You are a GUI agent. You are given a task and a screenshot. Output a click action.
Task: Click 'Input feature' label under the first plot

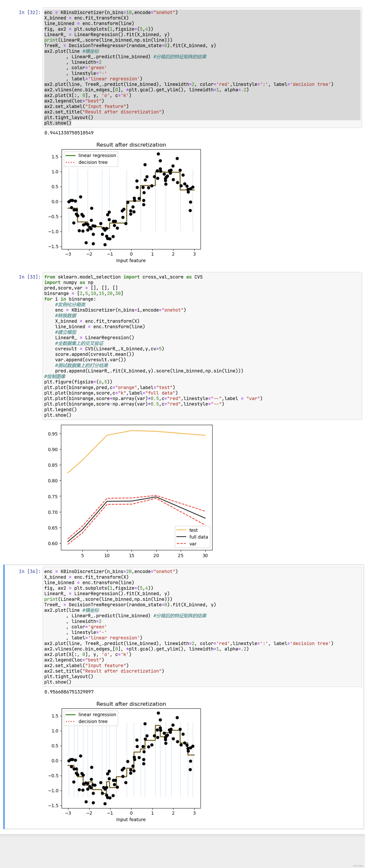click(131, 260)
